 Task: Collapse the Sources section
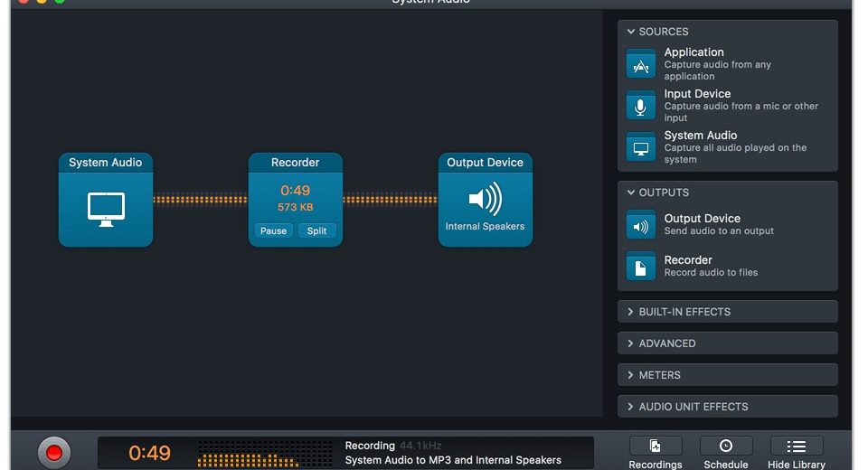(631, 32)
